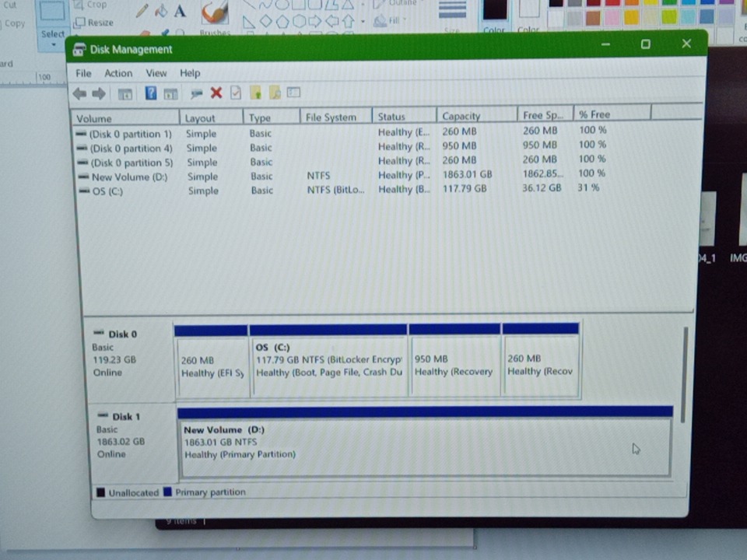Select the diamond shape in Paint
Screen dimensions: 747x560
(266, 21)
